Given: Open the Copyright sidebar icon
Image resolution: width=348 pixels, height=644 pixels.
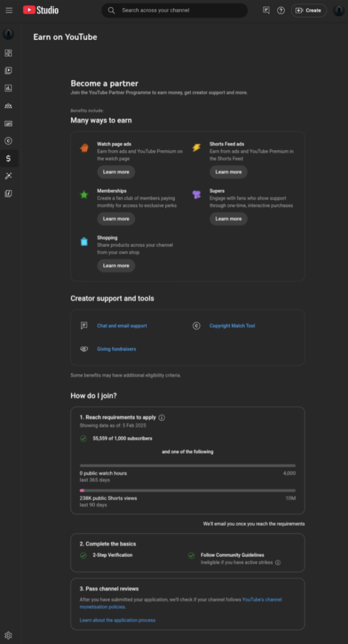Looking at the screenshot, I should point(8,141).
